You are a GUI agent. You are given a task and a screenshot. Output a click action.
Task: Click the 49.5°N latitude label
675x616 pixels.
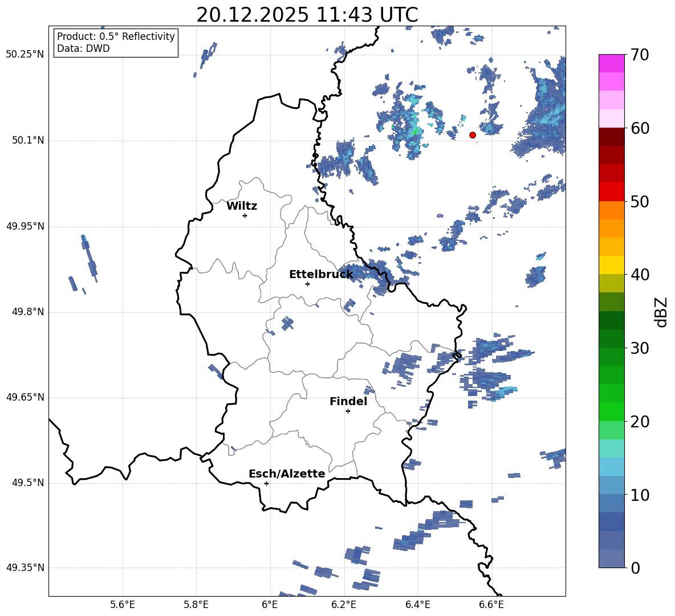(29, 482)
